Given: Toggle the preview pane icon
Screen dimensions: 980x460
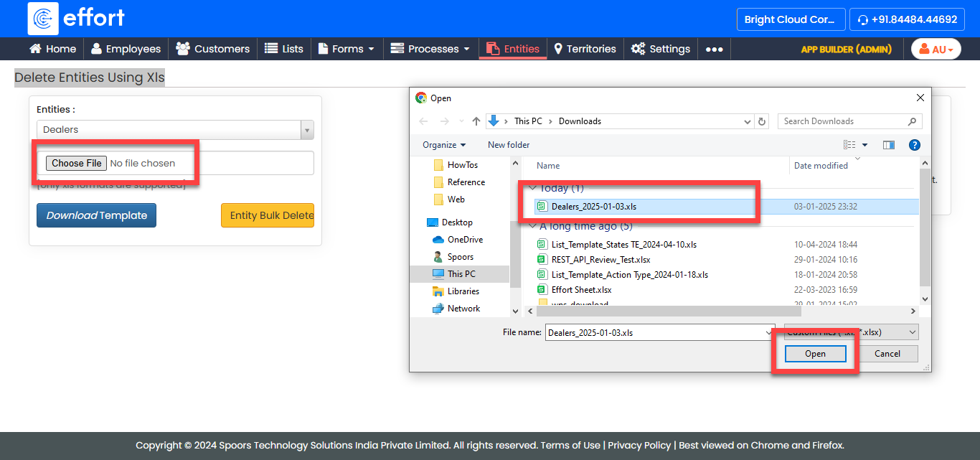Looking at the screenshot, I should click(889, 145).
